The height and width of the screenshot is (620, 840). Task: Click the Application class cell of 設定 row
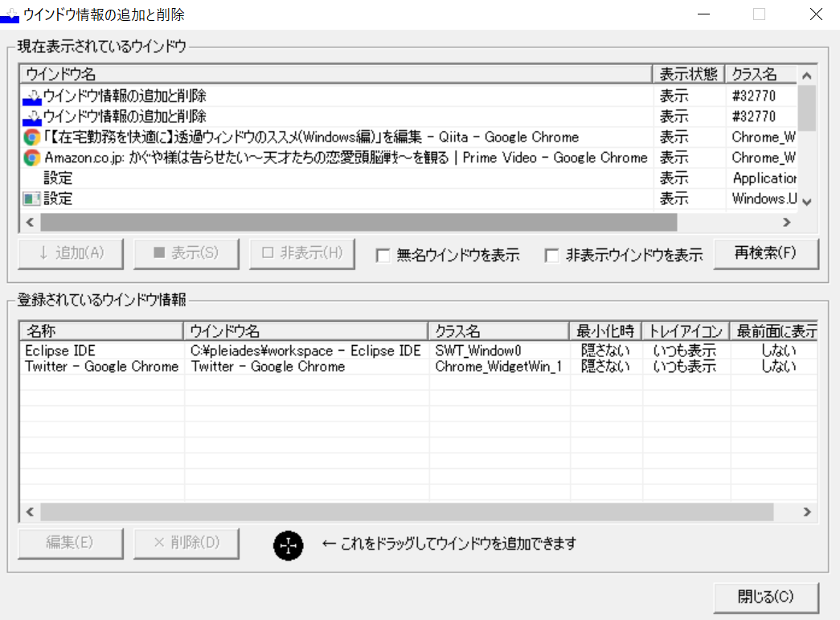pyautogui.click(x=764, y=178)
